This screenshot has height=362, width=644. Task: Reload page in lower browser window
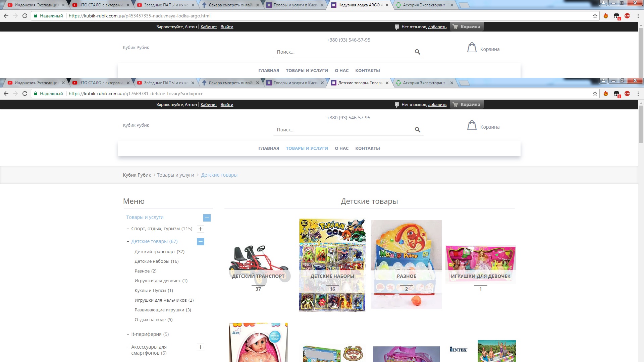25,94
